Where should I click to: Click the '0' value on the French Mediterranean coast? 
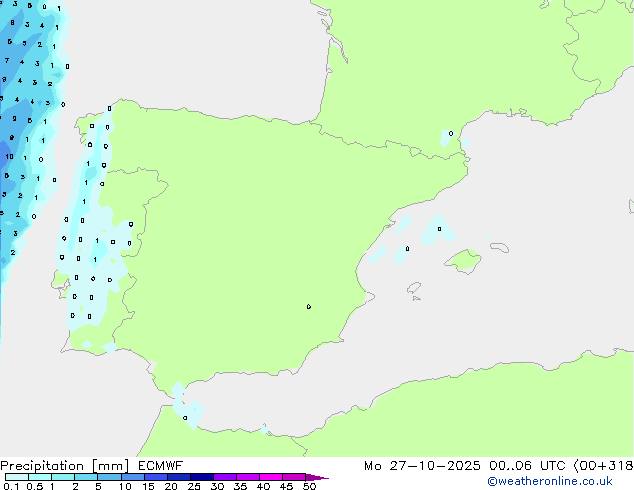451,133
